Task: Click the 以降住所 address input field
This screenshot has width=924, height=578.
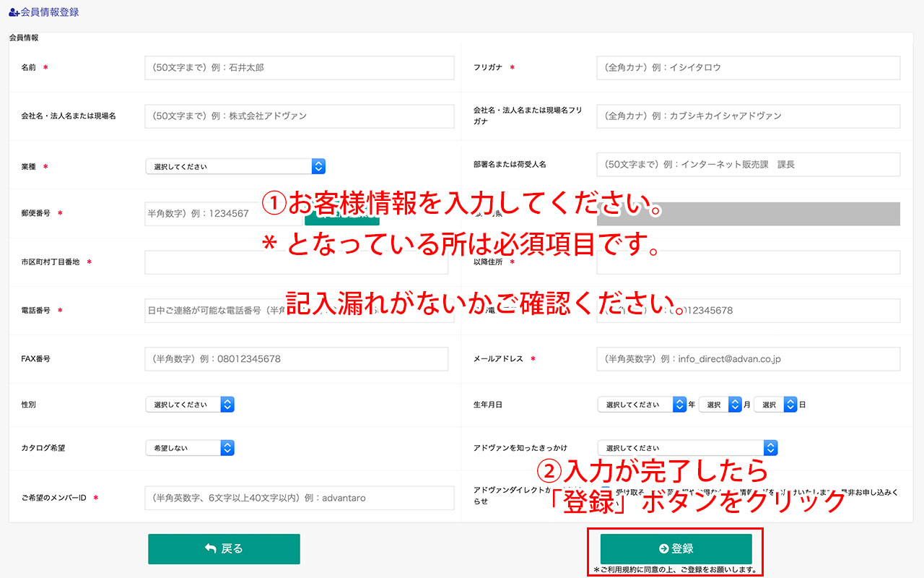Action: tap(748, 262)
